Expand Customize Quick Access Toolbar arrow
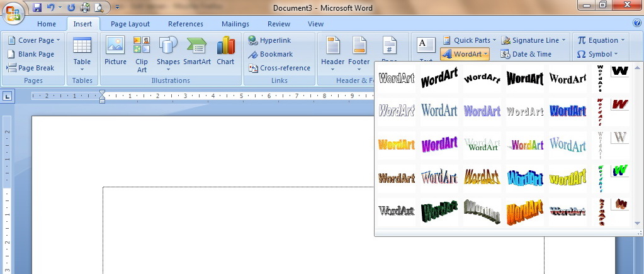 click(x=118, y=7)
